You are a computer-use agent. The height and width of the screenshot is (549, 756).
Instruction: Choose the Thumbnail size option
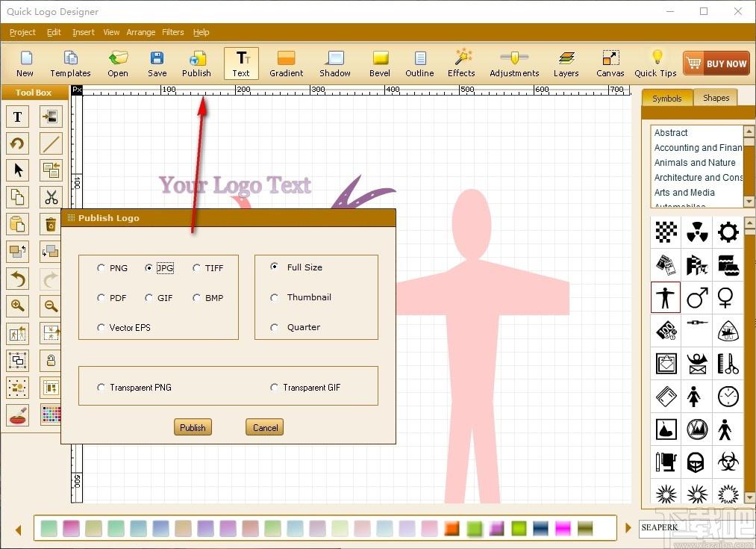click(275, 298)
